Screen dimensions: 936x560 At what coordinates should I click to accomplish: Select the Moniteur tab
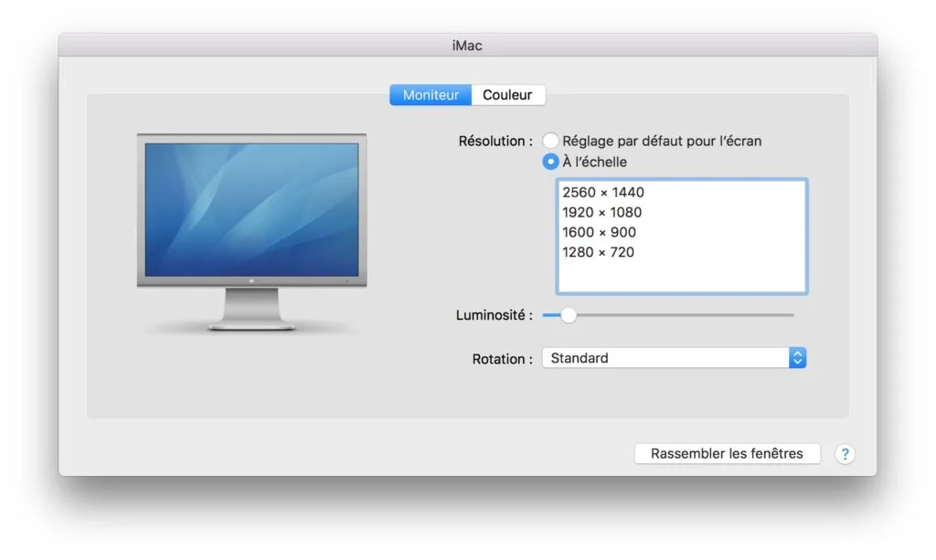pyautogui.click(x=431, y=94)
